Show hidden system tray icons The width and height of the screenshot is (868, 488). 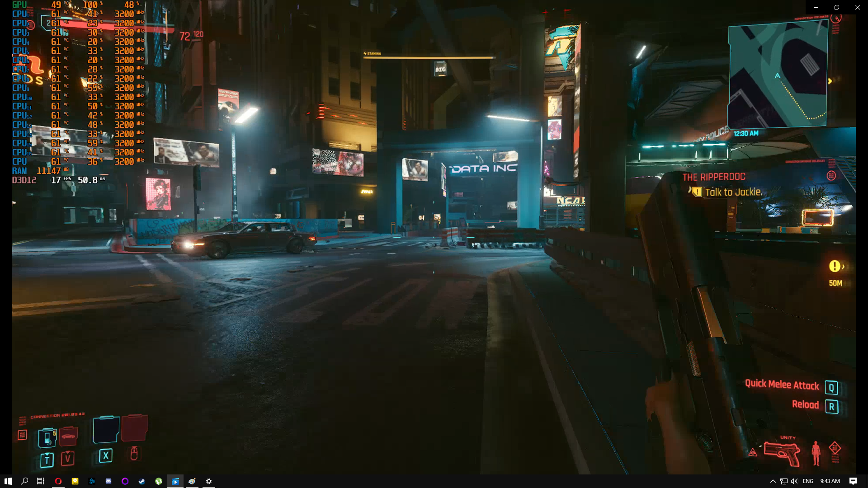coord(773,481)
